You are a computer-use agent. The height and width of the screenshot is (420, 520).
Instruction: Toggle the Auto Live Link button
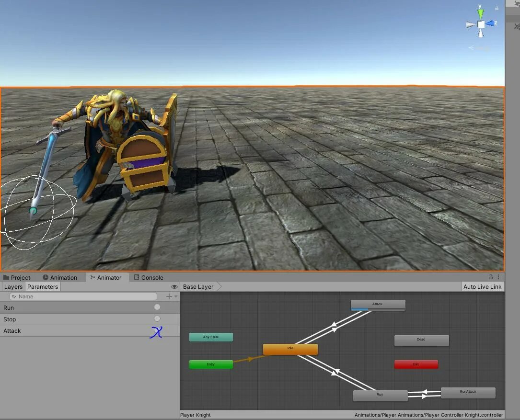pos(482,287)
